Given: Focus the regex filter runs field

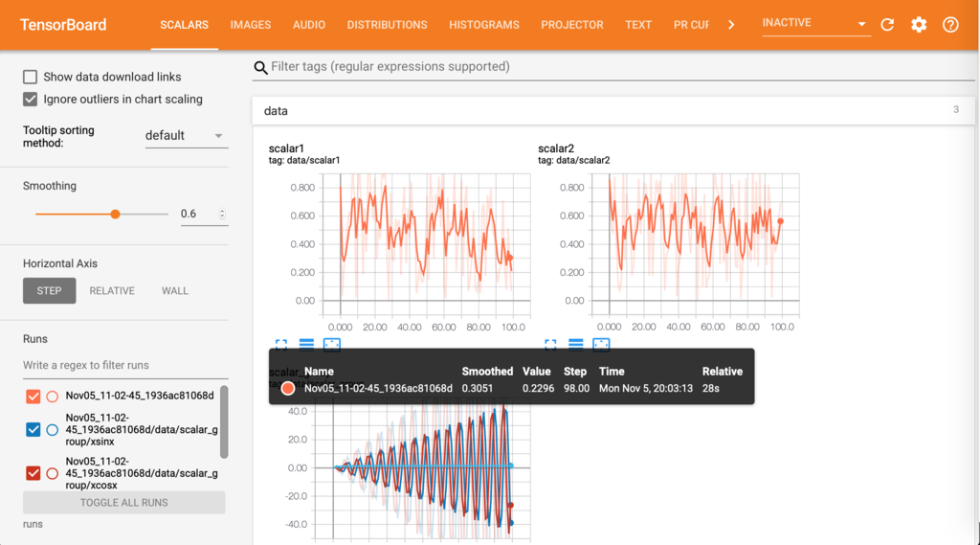Looking at the screenshot, I should pos(125,366).
